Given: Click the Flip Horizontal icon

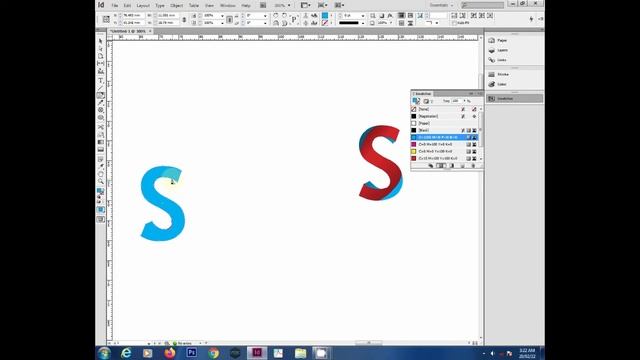Looking at the screenshot, I should tap(276, 23).
